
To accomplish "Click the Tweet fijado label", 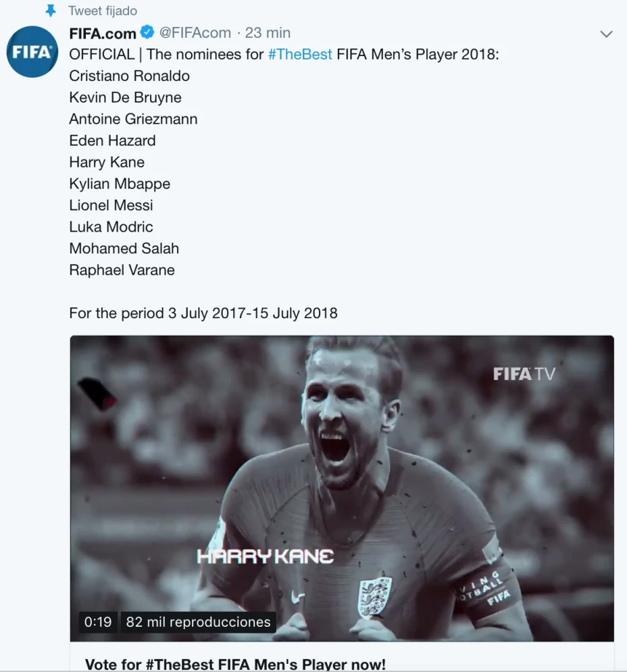I will [103, 11].
